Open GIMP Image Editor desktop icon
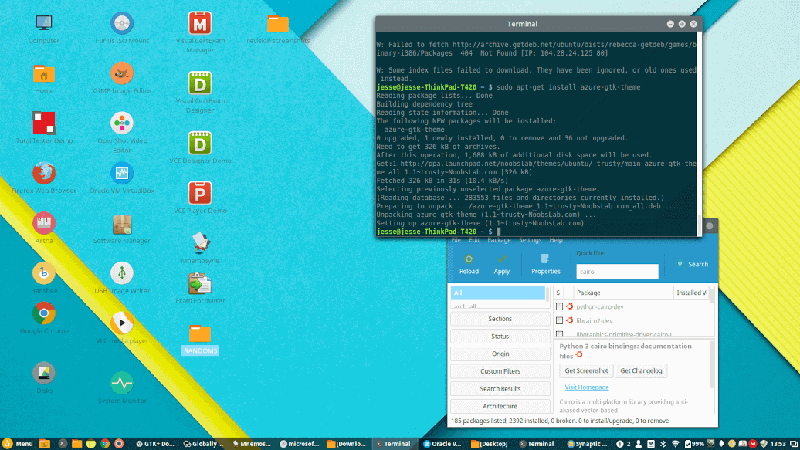The height and width of the screenshot is (450, 800). point(121,75)
